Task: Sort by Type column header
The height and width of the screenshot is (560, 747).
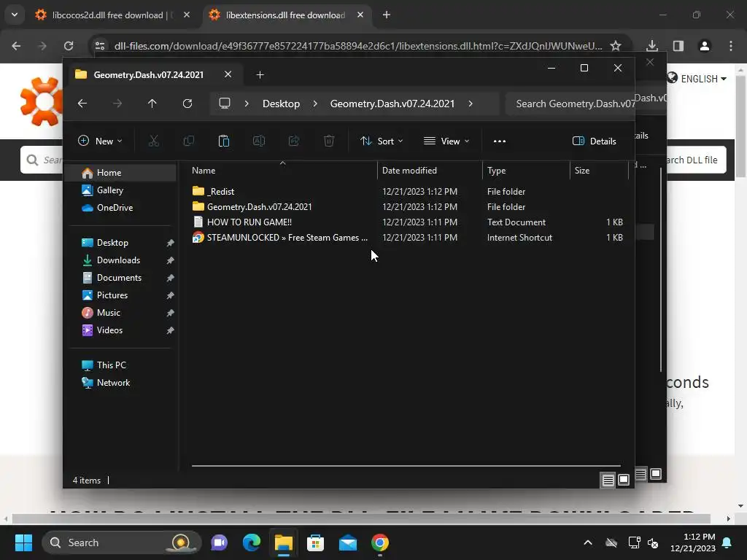Action: point(526,170)
